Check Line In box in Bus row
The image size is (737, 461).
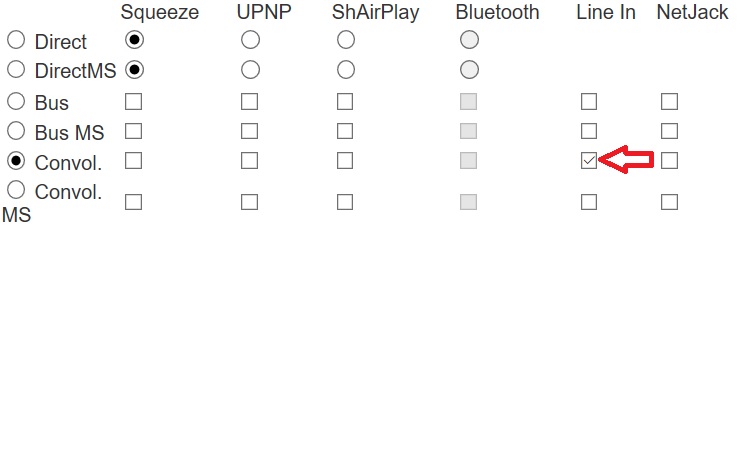click(589, 101)
